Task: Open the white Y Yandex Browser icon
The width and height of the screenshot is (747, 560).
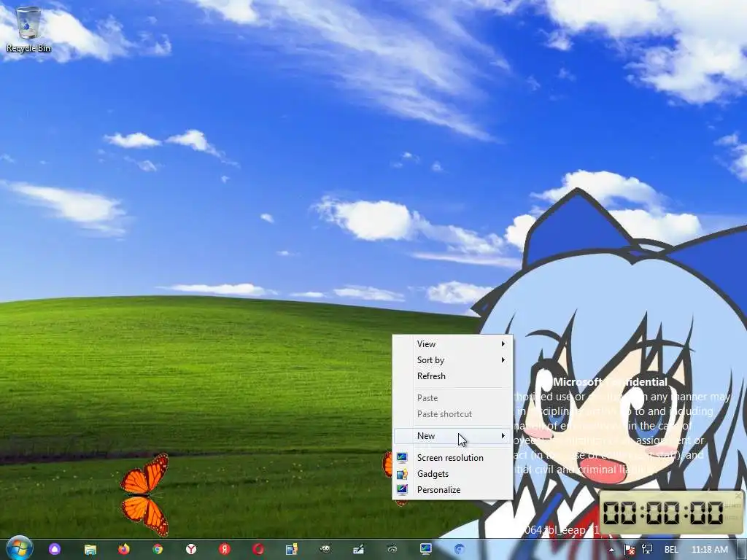Action: point(191,550)
